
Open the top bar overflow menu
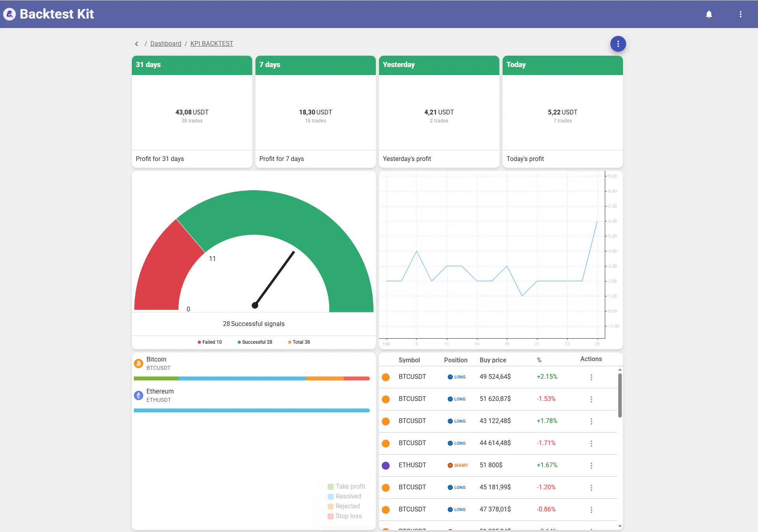click(x=740, y=14)
